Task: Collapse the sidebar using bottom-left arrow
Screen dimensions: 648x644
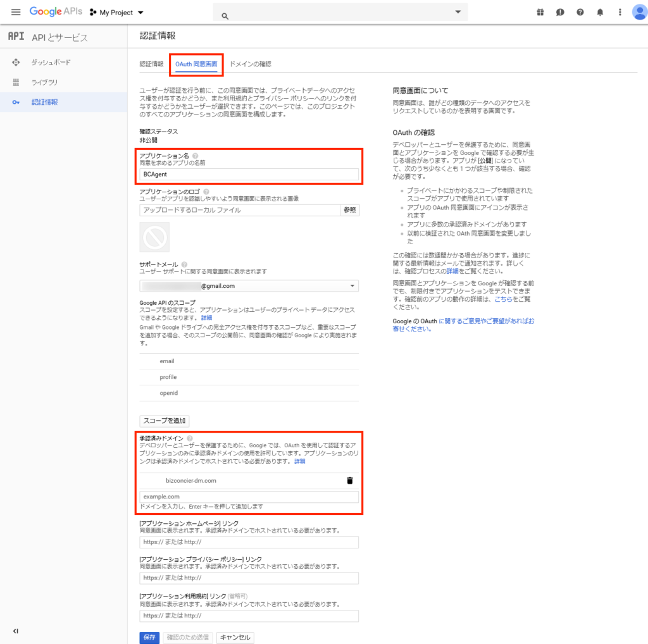Action: pos(16,631)
